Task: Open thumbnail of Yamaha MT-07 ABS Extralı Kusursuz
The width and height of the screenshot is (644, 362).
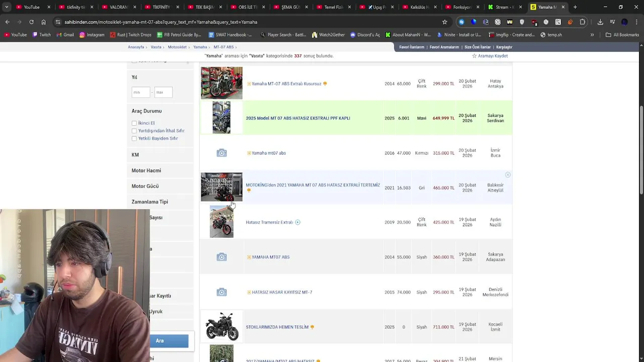Action: 221,83
